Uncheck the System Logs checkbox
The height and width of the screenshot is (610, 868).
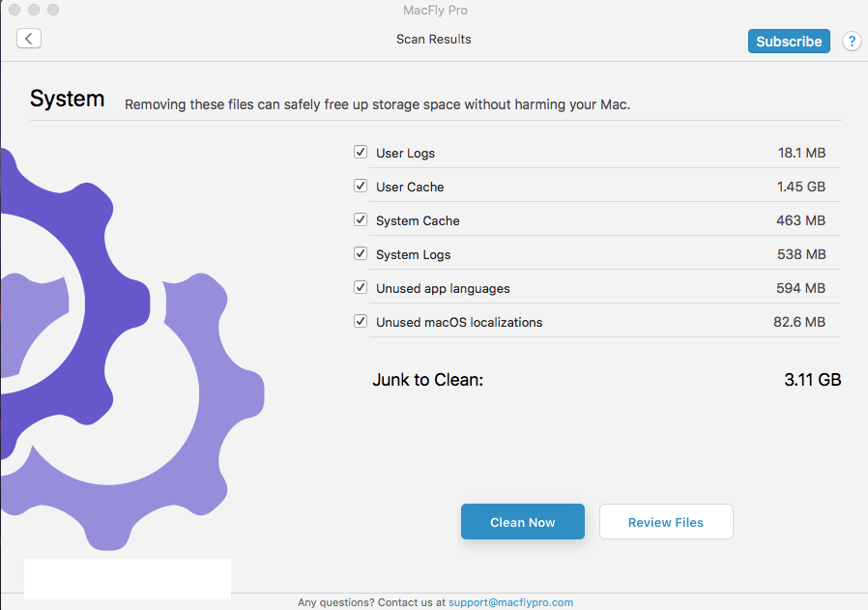tap(361, 253)
